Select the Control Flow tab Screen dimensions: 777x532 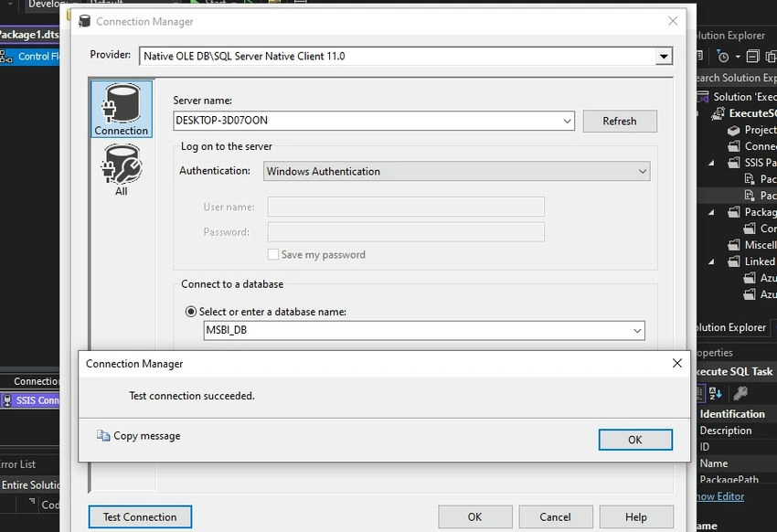(30, 57)
